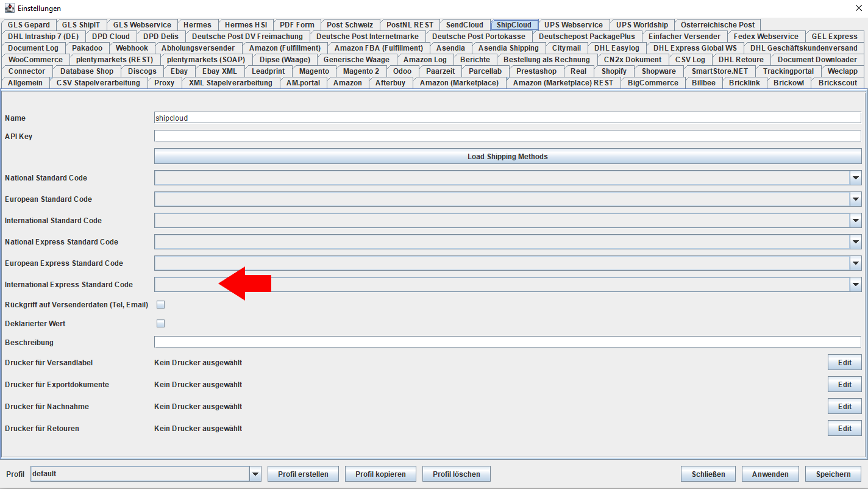The height and width of the screenshot is (489, 868).
Task: Switch to the Document Downloader tab
Action: (x=817, y=60)
